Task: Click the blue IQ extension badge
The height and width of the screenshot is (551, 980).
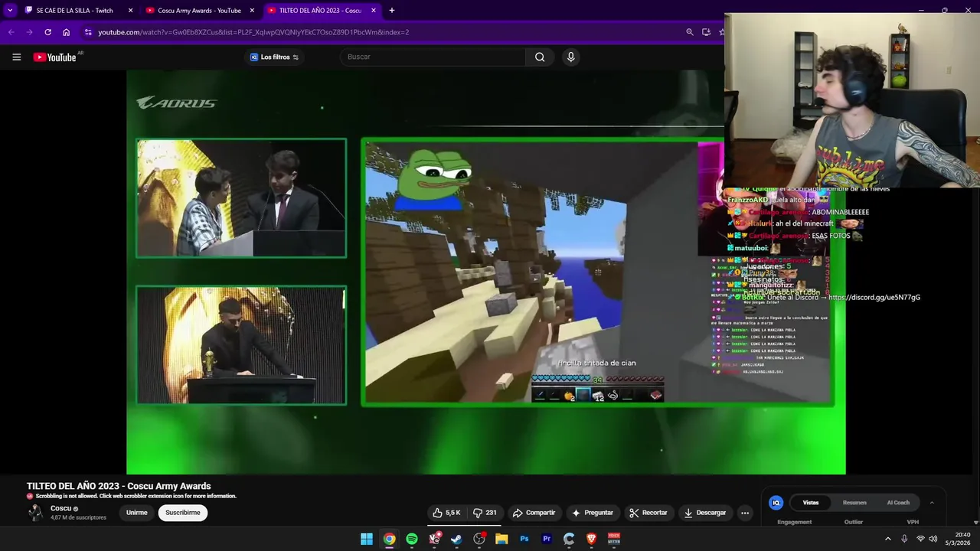Action: pyautogui.click(x=776, y=503)
